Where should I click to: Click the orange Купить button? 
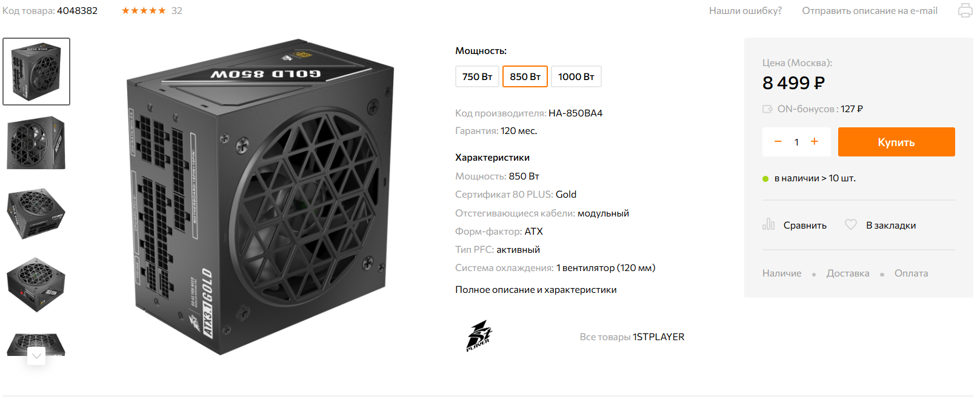[x=896, y=142]
